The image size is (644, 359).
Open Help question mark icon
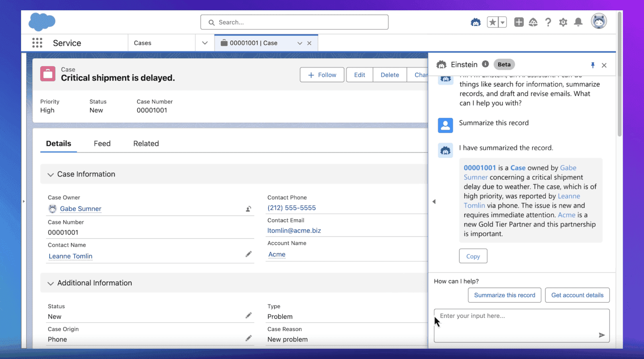tap(548, 22)
